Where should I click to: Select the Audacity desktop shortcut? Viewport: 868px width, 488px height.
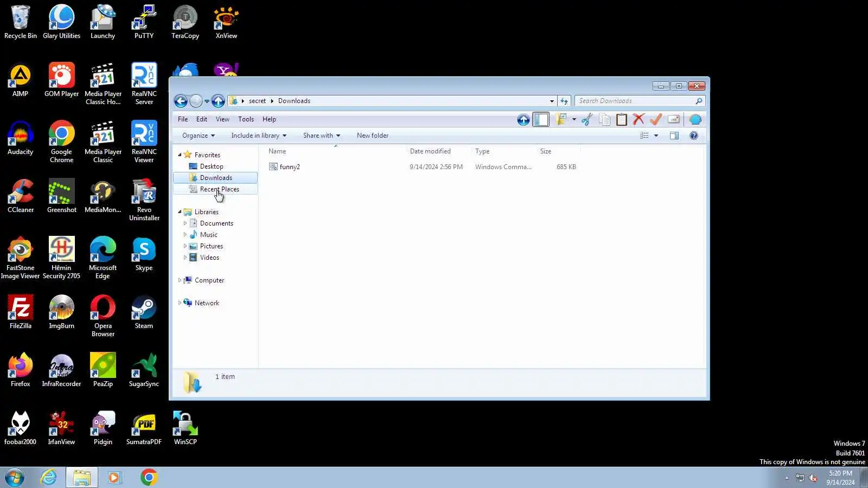click(x=21, y=139)
